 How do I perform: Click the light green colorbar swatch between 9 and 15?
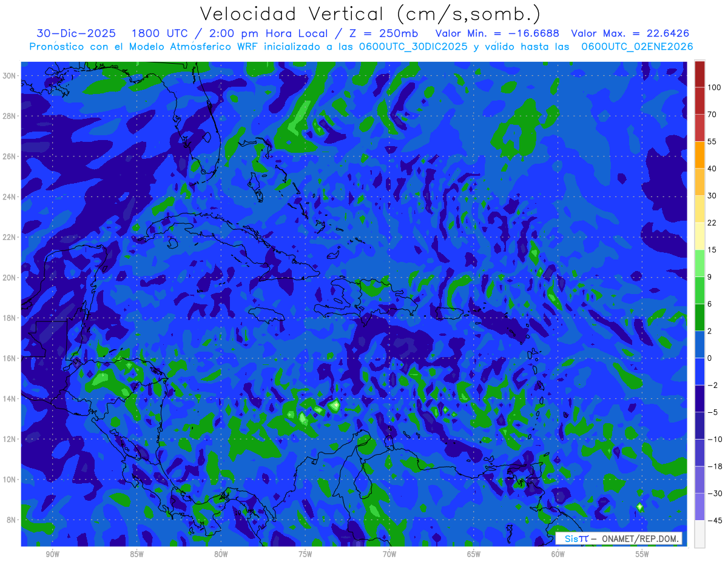pyautogui.click(x=699, y=263)
